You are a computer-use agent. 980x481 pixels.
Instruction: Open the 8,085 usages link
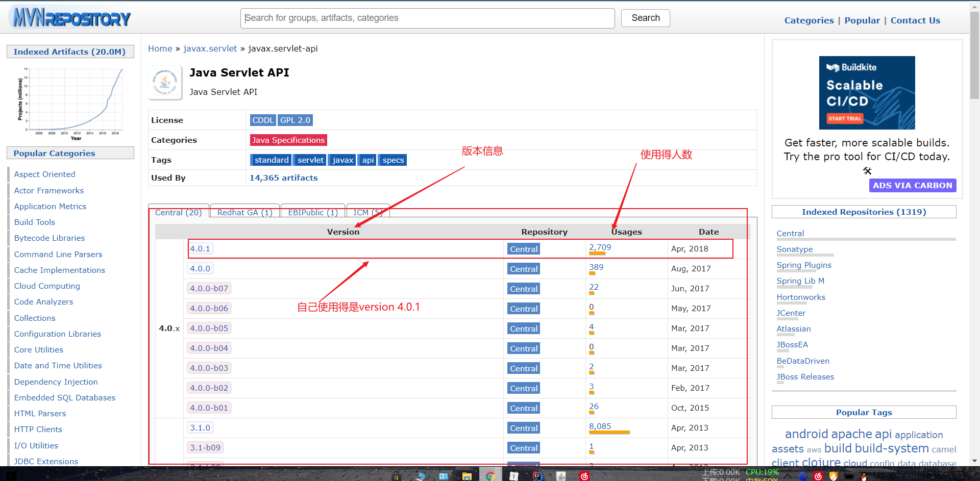coord(600,426)
